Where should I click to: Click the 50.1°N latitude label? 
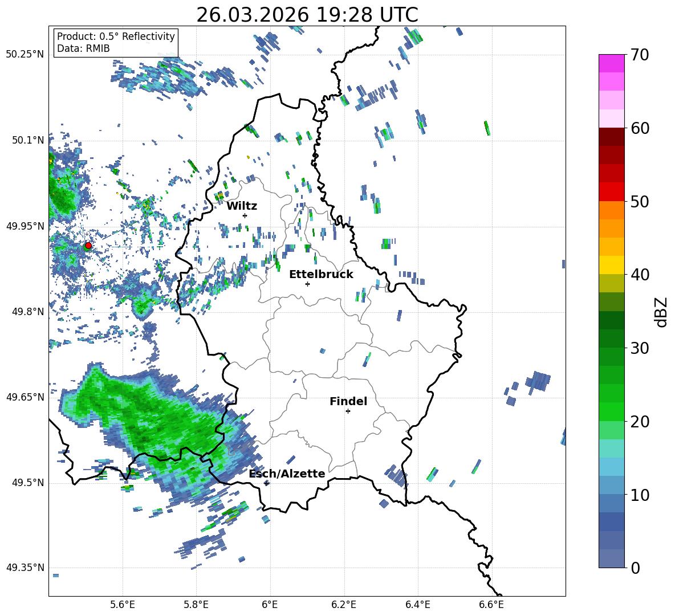pos(28,140)
